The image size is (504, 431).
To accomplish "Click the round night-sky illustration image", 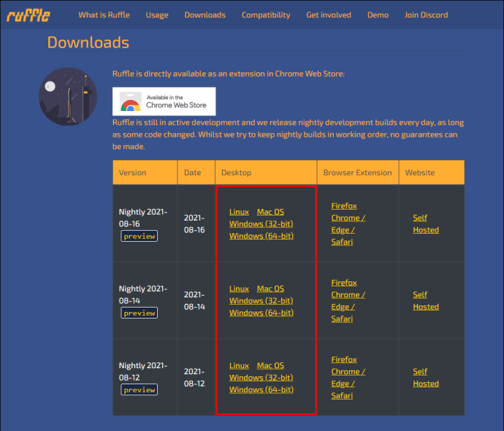I will tap(68, 96).
